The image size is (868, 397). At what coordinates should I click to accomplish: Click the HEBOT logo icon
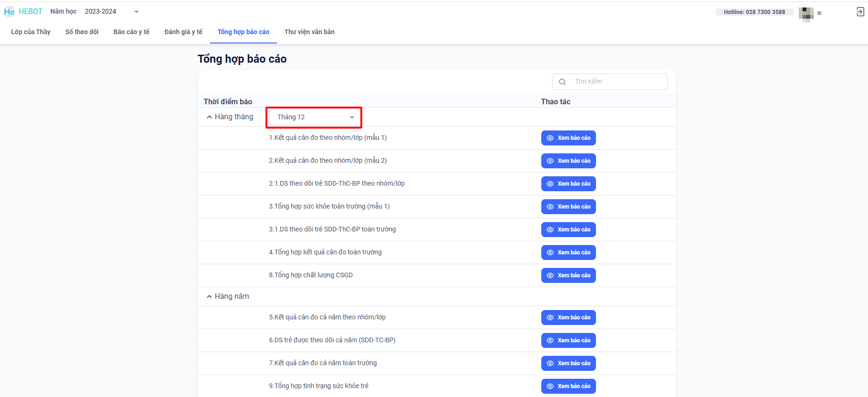[x=9, y=12]
